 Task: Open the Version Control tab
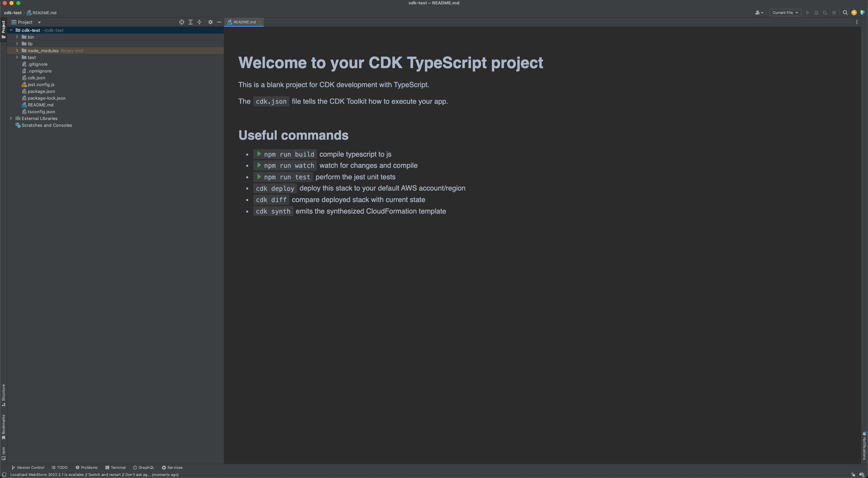click(28, 467)
